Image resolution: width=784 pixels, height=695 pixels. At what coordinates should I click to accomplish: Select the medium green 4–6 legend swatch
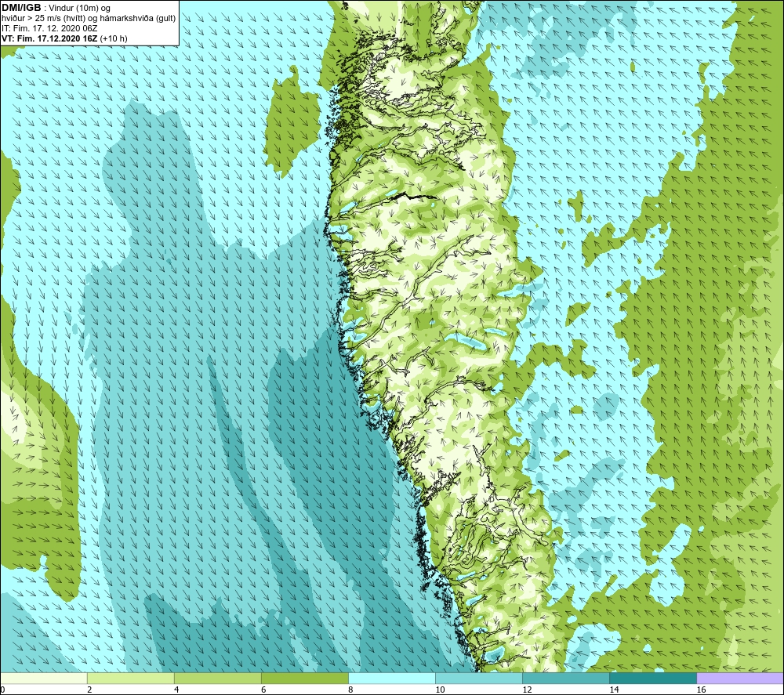click(218, 678)
